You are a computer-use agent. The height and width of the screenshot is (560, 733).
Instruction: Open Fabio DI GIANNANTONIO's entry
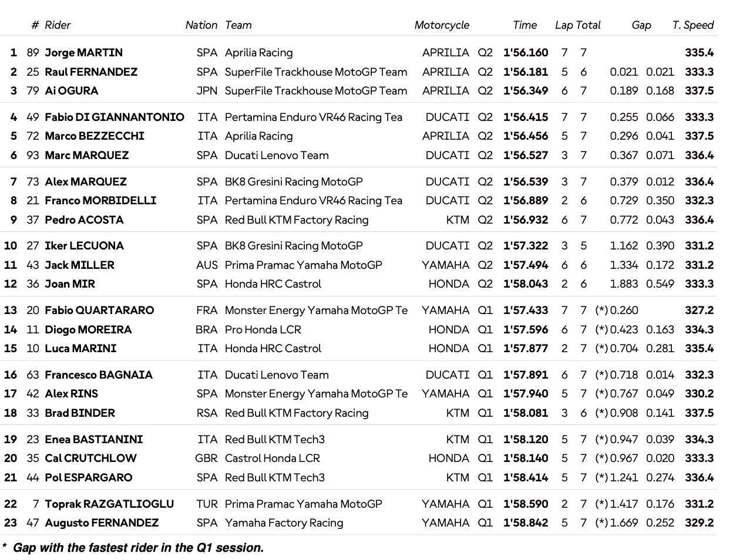115,117
